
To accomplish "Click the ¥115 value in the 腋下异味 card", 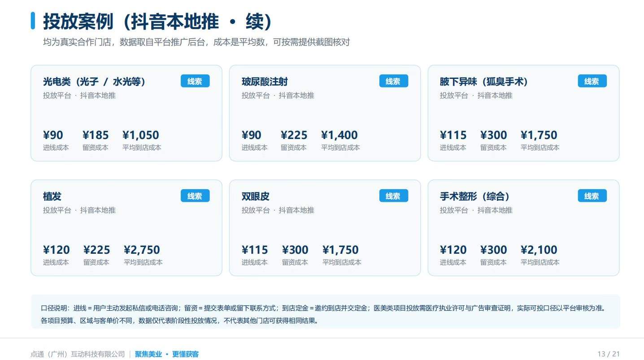I will pos(453,135).
